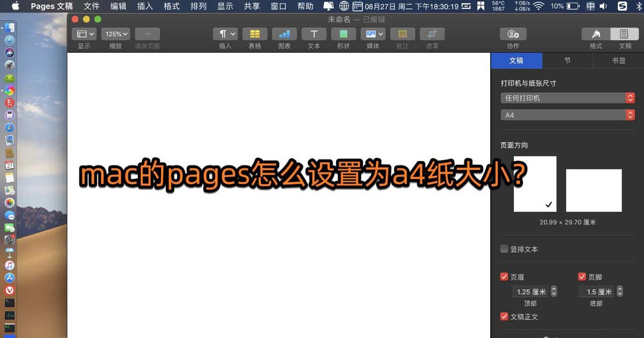Click the 遮罩 mask toolbar icon

[x=432, y=34]
